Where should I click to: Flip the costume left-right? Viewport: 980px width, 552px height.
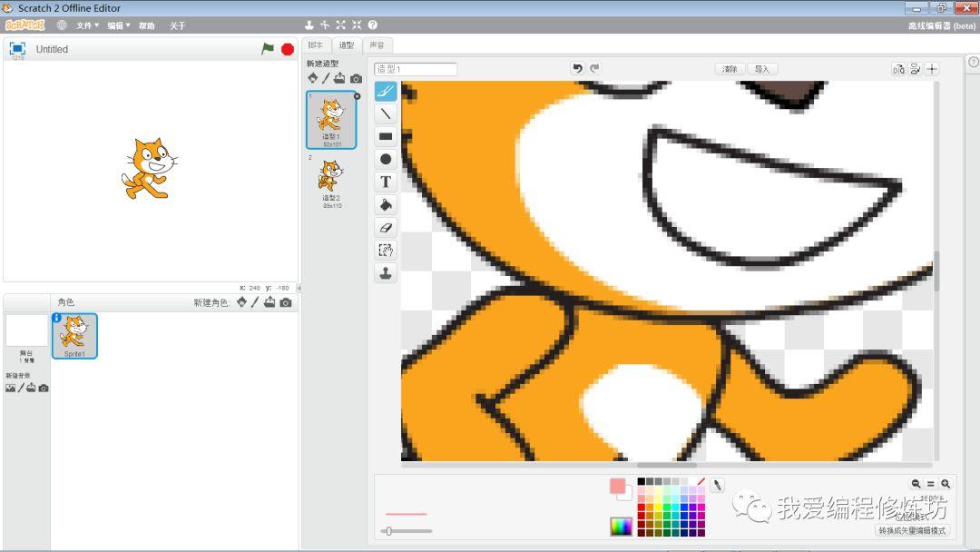click(898, 69)
